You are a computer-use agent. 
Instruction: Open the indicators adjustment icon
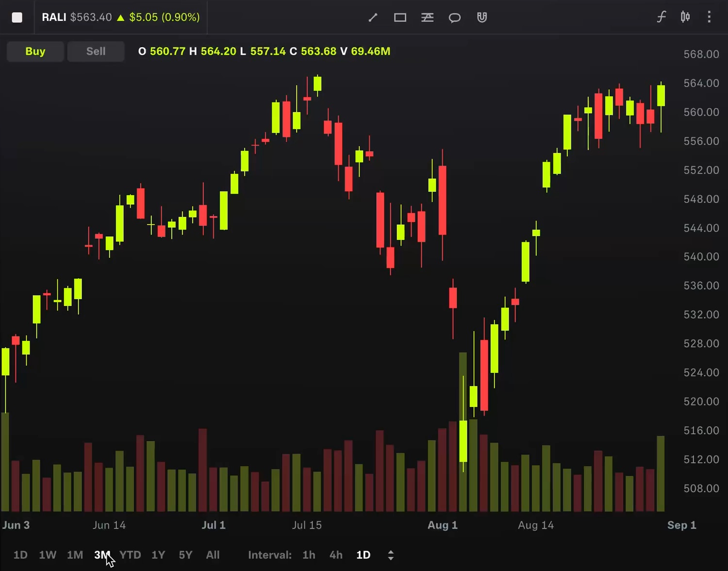[427, 17]
